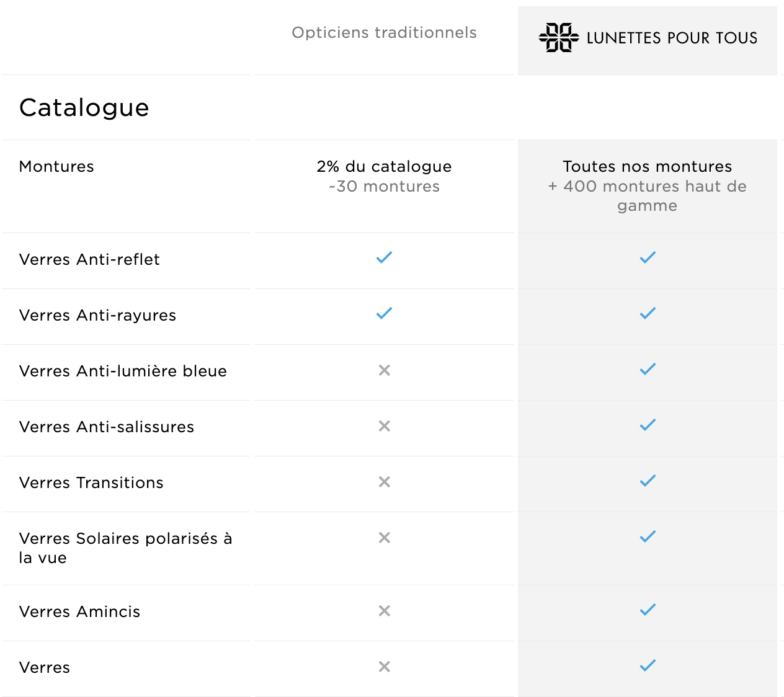Click Lunettes Pour Tous Anti-reflet checkmark
The image size is (784, 697).
pyautogui.click(x=648, y=257)
